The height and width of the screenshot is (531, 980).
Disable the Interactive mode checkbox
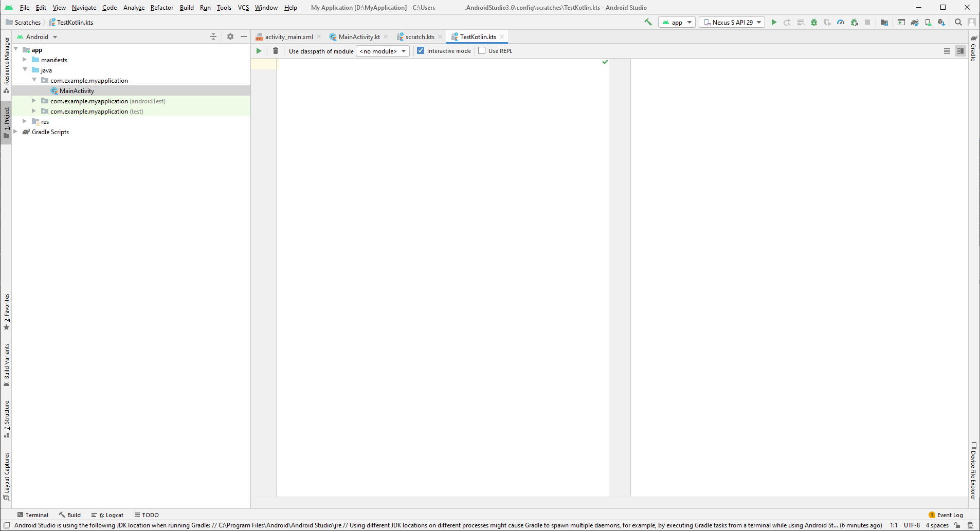pos(421,50)
